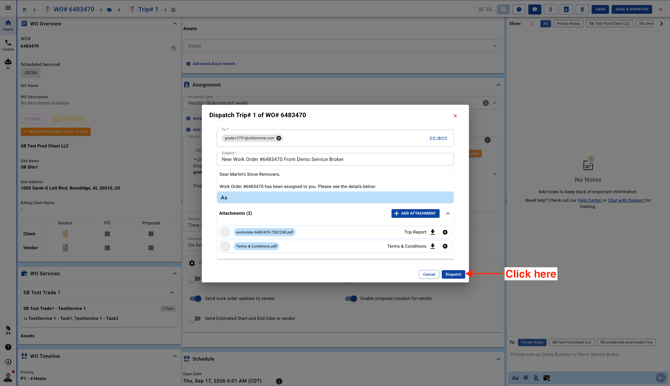The width and height of the screenshot is (670, 386).
Task: Collapse the WO Timeline panel
Action: [x=174, y=356]
